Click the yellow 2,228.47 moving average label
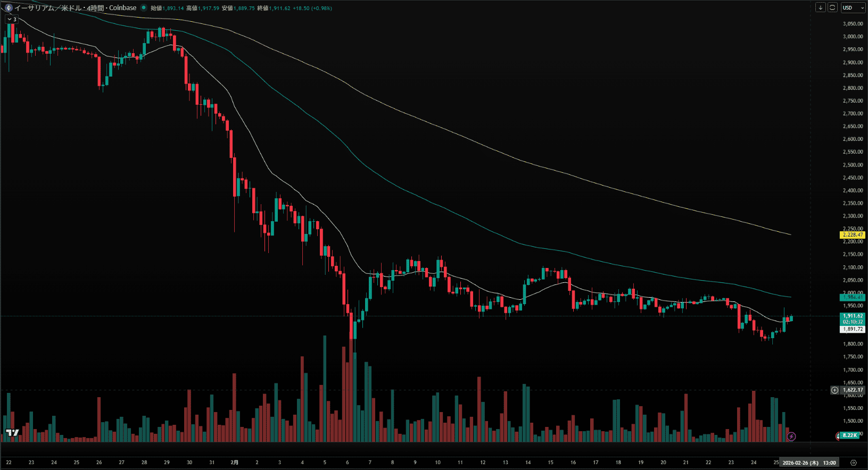The width and height of the screenshot is (868, 470). pyautogui.click(x=853, y=234)
